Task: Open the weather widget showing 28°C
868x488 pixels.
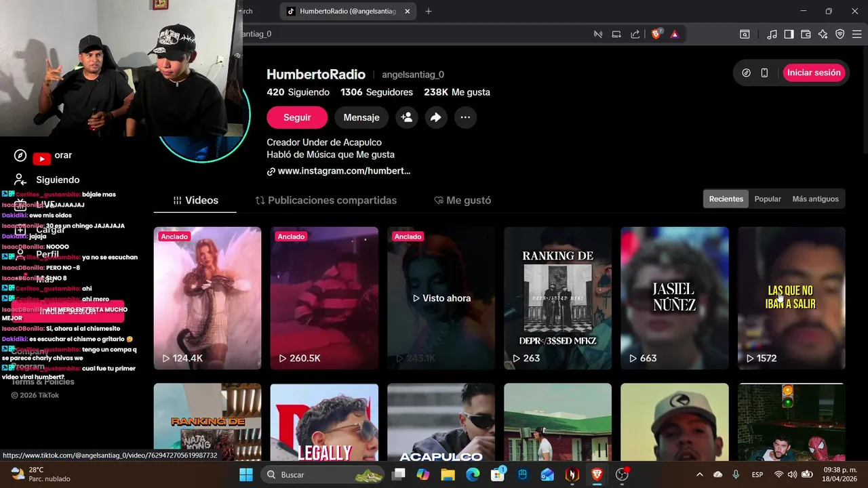Action: click(41, 474)
